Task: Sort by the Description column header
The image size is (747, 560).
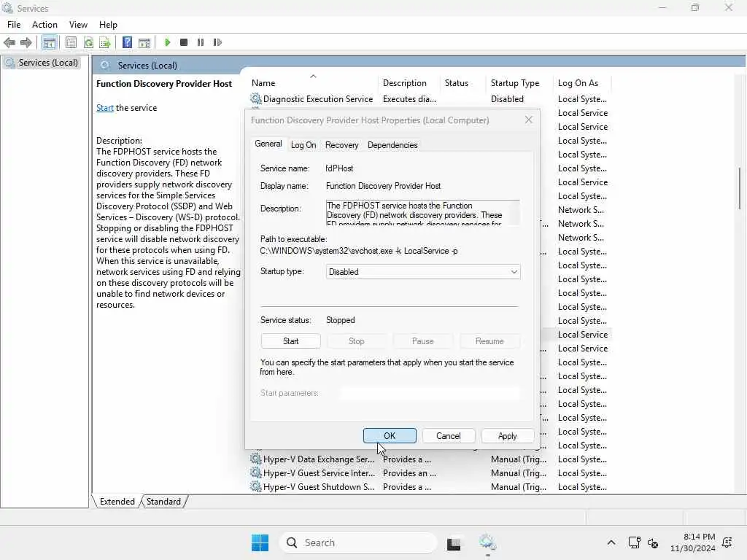Action: (404, 83)
